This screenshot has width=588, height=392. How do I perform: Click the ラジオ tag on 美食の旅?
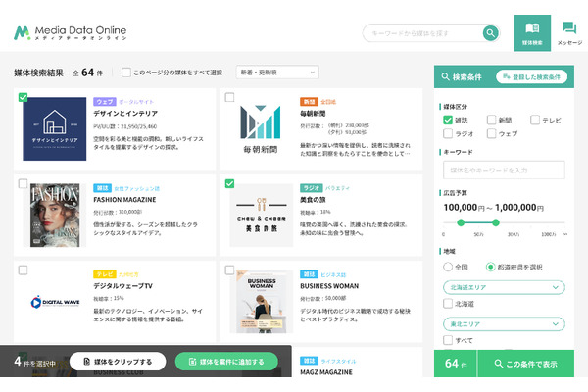[312, 188]
